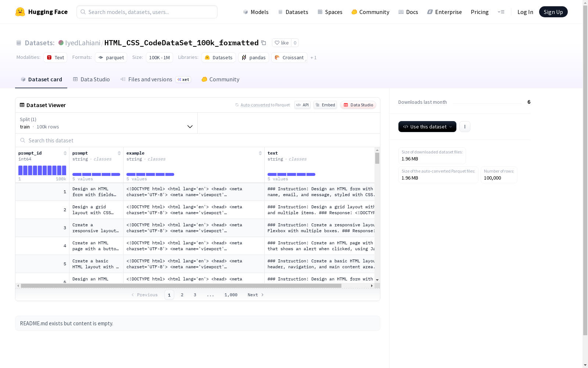Open the dataset Community tab

220,79
